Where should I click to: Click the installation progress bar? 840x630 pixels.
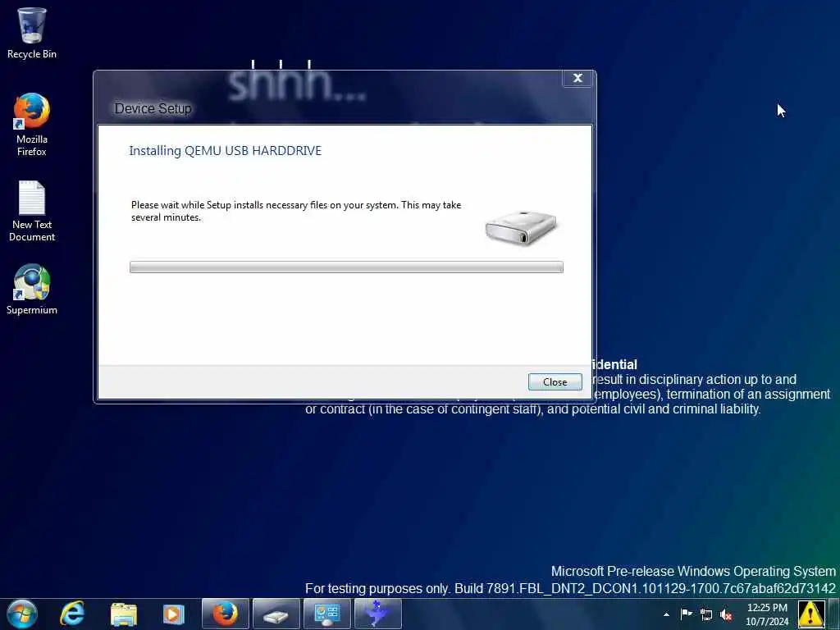click(346, 267)
